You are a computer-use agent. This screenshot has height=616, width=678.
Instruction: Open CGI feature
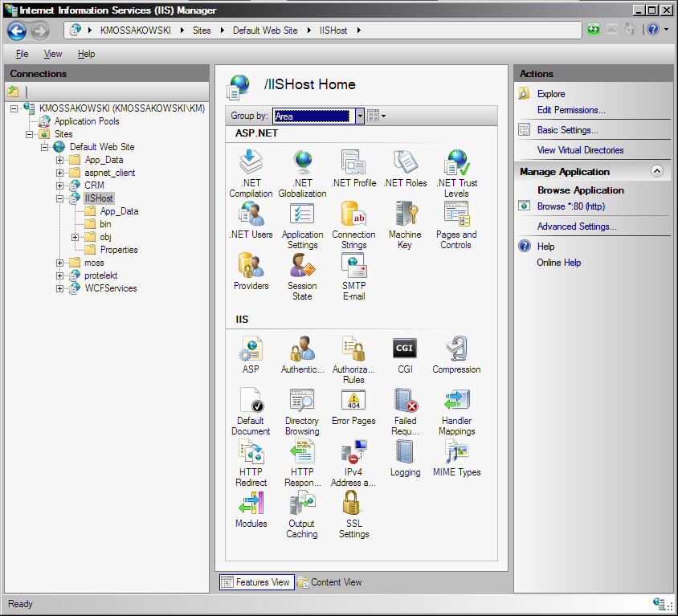point(405,355)
